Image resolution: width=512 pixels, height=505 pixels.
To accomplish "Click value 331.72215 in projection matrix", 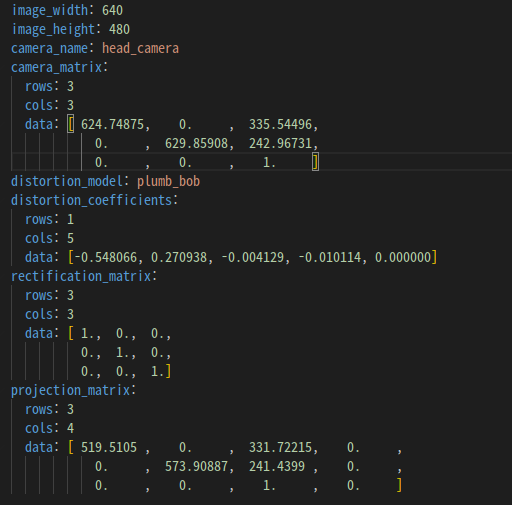I will coord(280,447).
